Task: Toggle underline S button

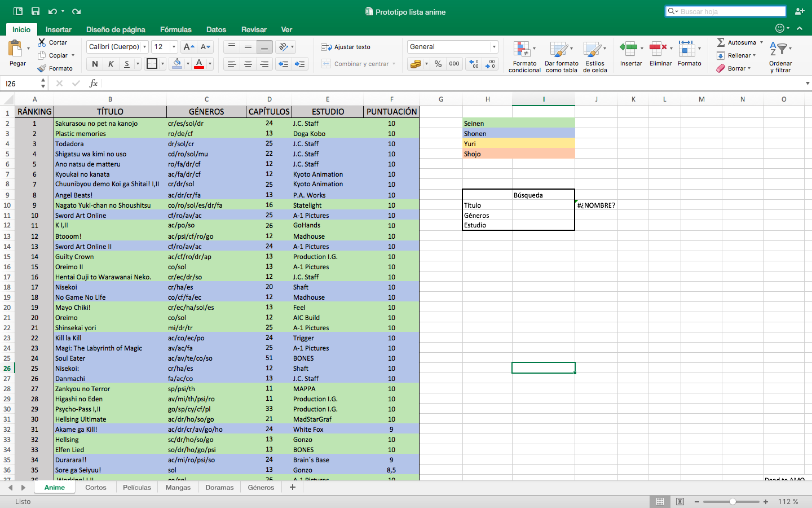Action: click(127, 64)
